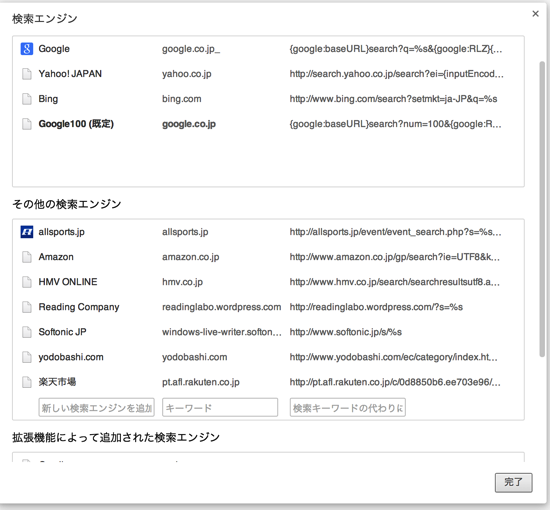This screenshot has width=550, height=510.
Task: Click the www.bing.com search URL
Action: [x=394, y=99]
